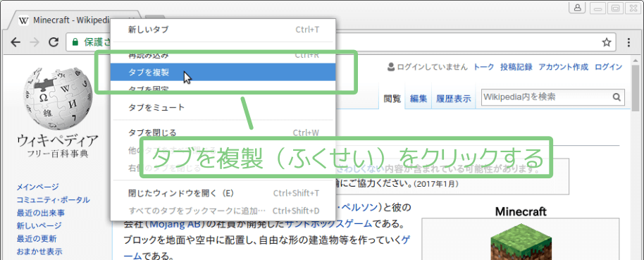Click the Wikipedia search magnifier icon
Image resolution: width=644 pixels, height=260 pixels.
click(x=617, y=97)
